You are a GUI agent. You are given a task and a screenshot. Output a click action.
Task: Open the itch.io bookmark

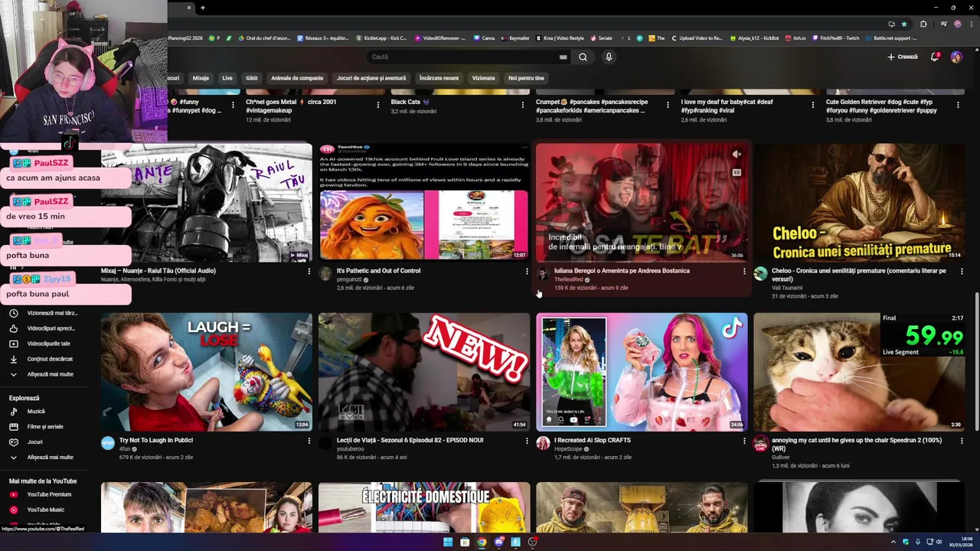(795, 38)
